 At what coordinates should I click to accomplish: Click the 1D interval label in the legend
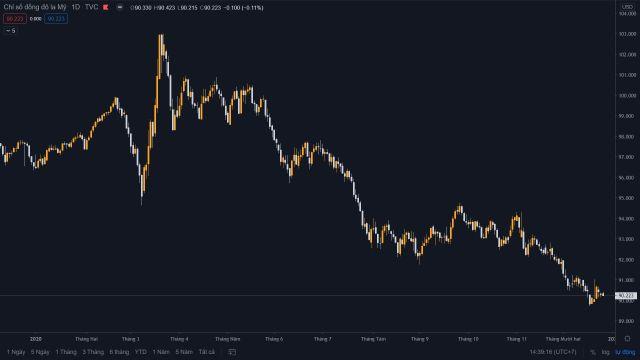pyautogui.click(x=76, y=7)
